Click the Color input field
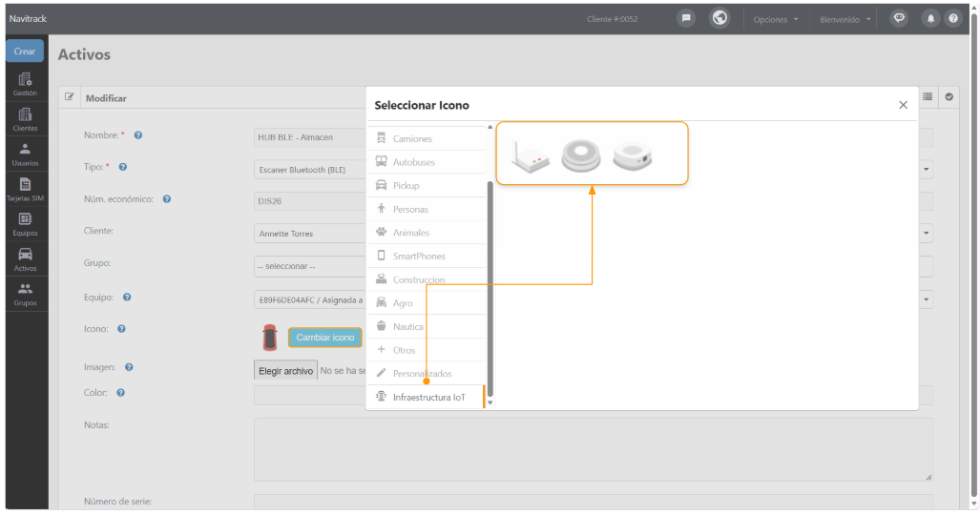Viewport: 980px width, 515px height. pos(310,395)
